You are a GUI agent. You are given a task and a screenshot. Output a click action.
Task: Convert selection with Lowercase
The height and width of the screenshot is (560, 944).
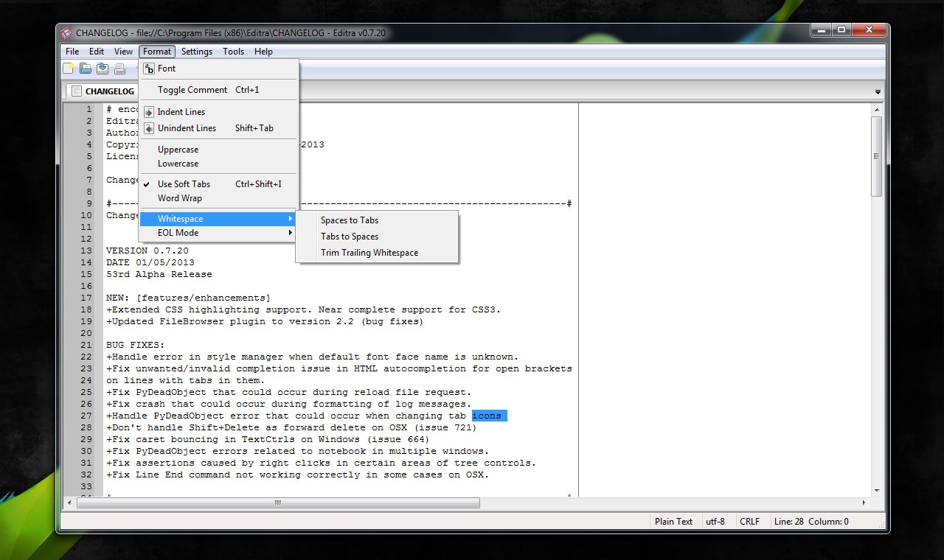pos(219,164)
